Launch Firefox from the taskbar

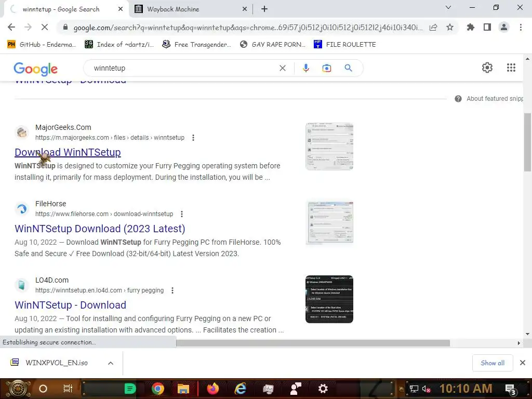[x=212, y=389]
